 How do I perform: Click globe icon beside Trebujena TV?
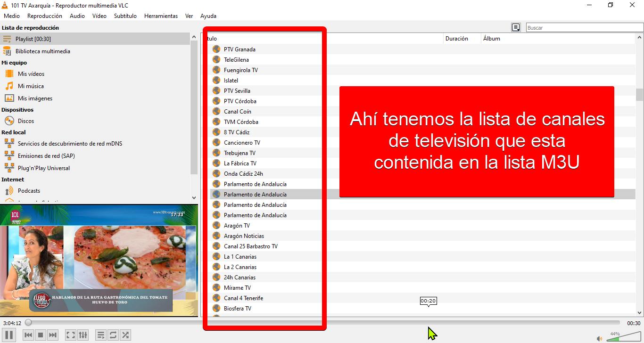coord(216,153)
